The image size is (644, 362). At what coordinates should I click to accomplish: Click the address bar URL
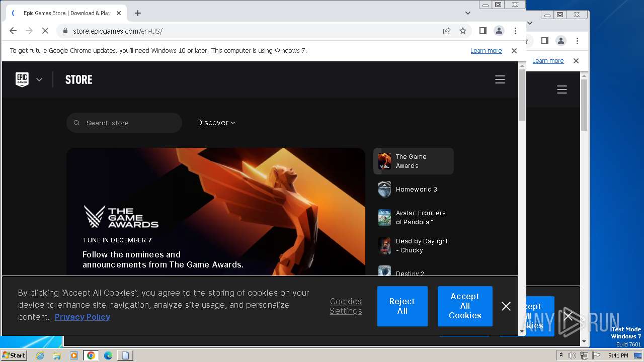(118, 31)
